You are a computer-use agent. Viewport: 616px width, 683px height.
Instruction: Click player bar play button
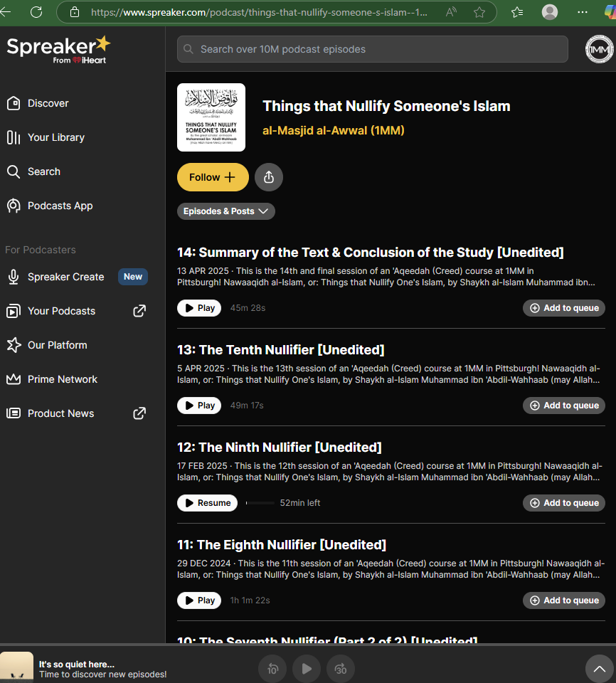307,669
